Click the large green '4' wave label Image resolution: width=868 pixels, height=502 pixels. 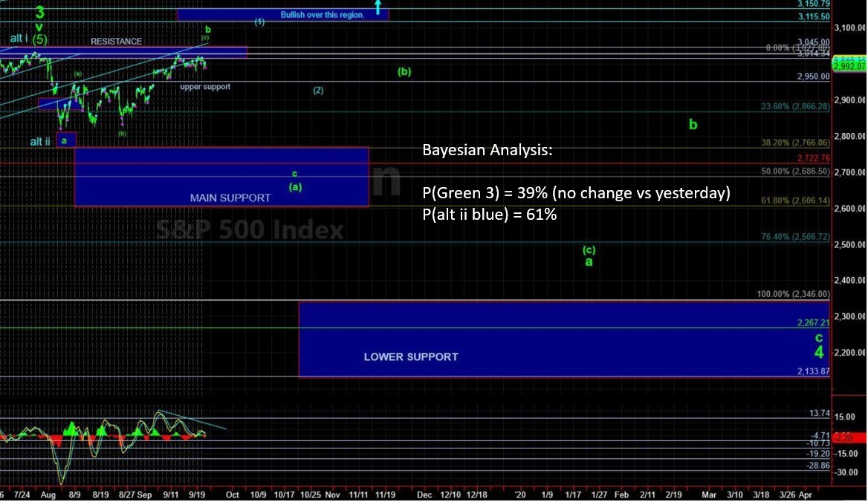coord(819,352)
